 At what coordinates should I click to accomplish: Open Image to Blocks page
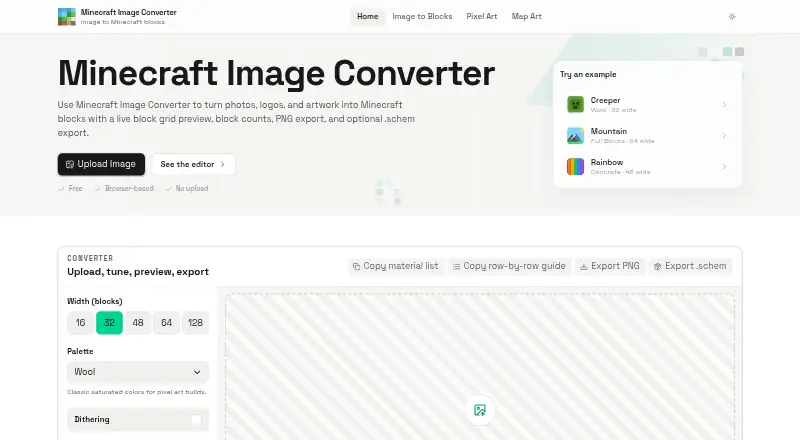click(422, 16)
